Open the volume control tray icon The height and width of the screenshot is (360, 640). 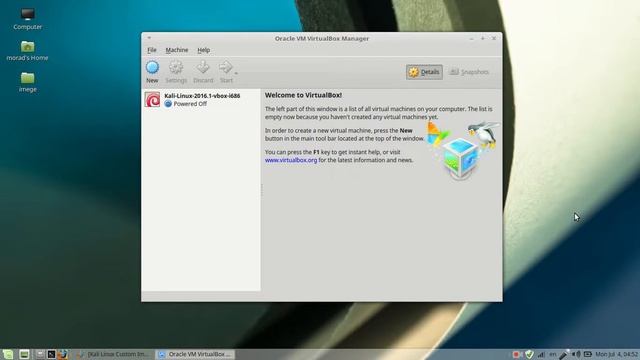(576, 354)
